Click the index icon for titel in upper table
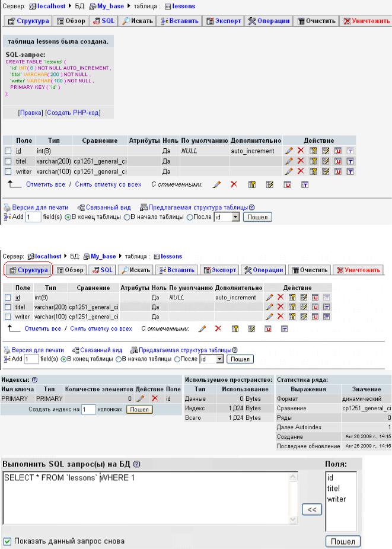 tap(326, 161)
